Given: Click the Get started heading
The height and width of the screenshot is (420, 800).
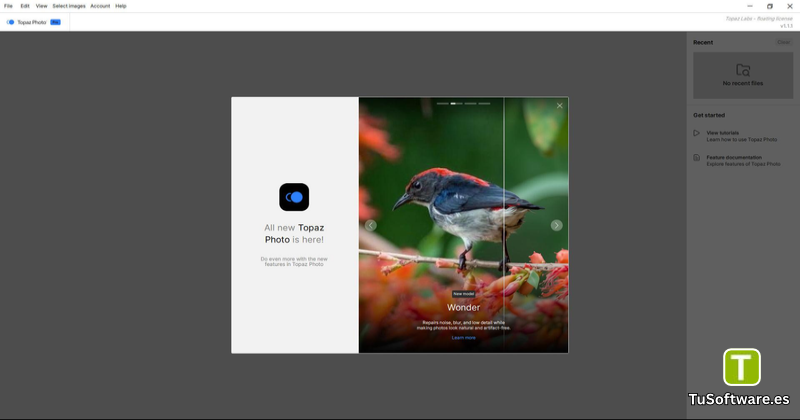Looking at the screenshot, I should pyautogui.click(x=709, y=115).
